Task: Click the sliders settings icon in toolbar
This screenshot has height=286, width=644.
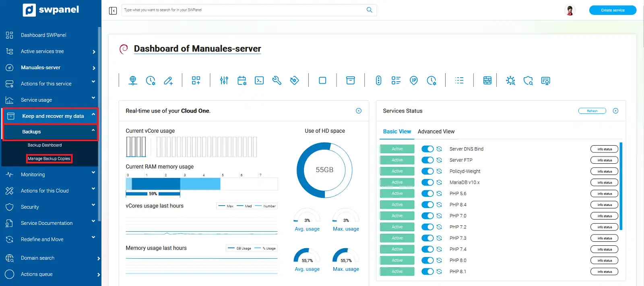Action: [x=224, y=80]
